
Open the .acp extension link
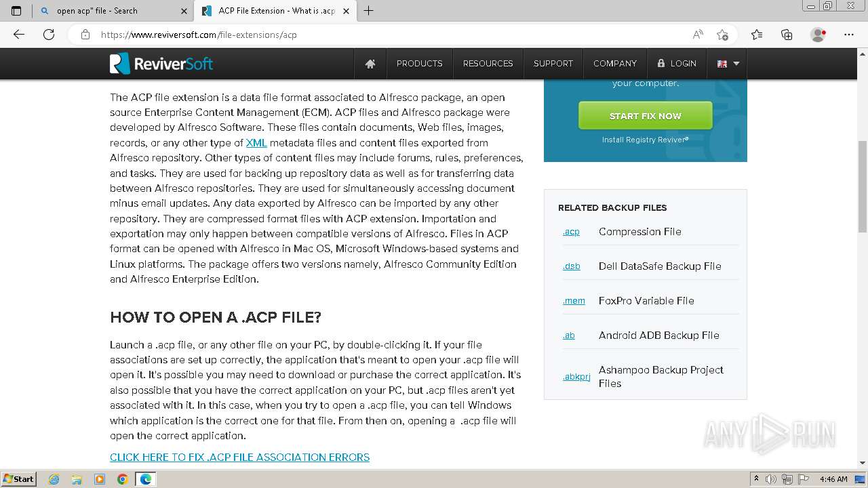[571, 232]
